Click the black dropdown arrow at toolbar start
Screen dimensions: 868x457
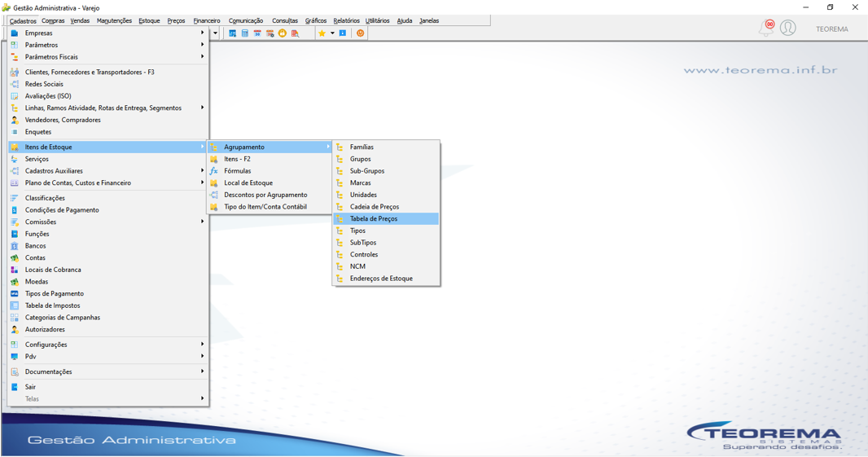pyautogui.click(x=215, y=33)
